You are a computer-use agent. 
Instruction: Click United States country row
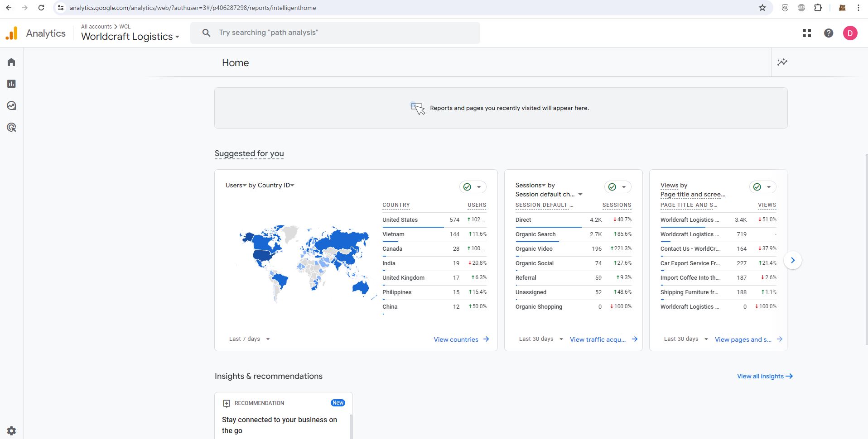(434, 220)
